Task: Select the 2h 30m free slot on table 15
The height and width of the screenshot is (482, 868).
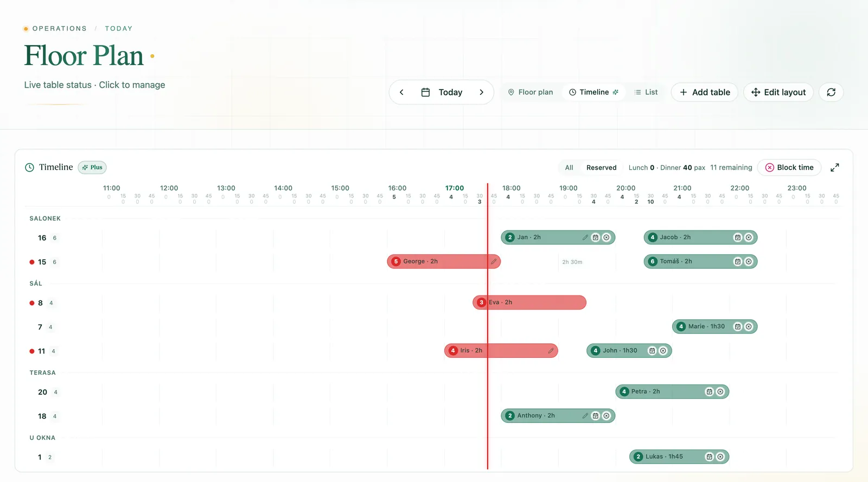Action: click(572, 262)
